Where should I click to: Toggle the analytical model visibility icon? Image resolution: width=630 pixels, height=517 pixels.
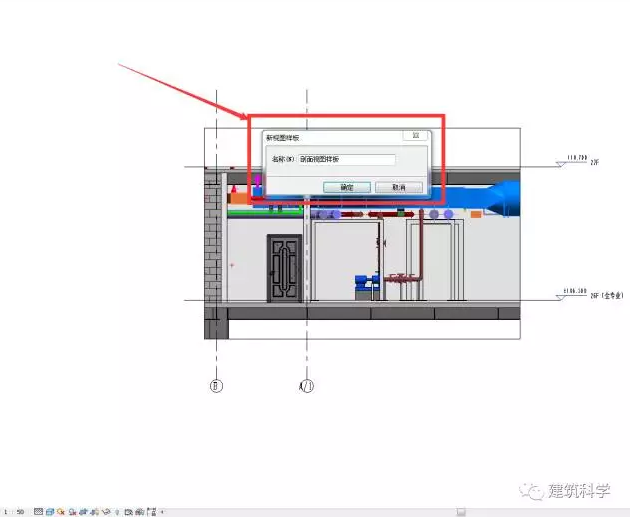click(x=139, y=512)
